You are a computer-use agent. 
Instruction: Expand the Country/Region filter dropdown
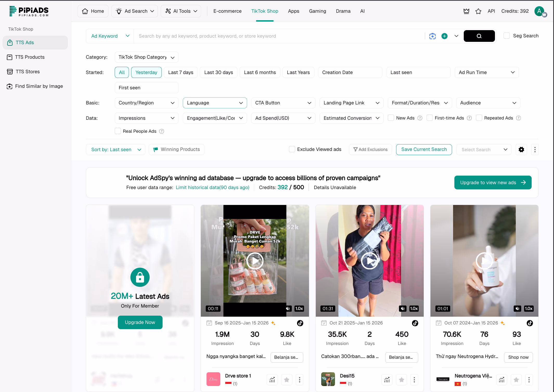[146, 103]
